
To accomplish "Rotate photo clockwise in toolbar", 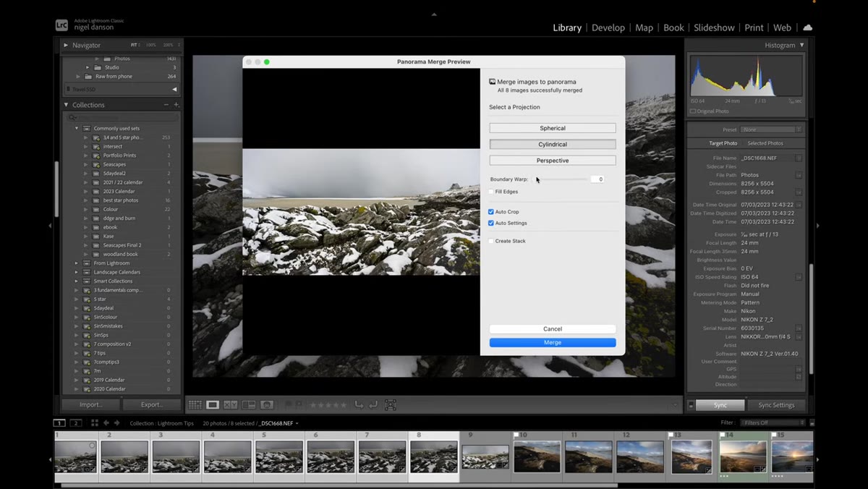I will click(373, 405).
